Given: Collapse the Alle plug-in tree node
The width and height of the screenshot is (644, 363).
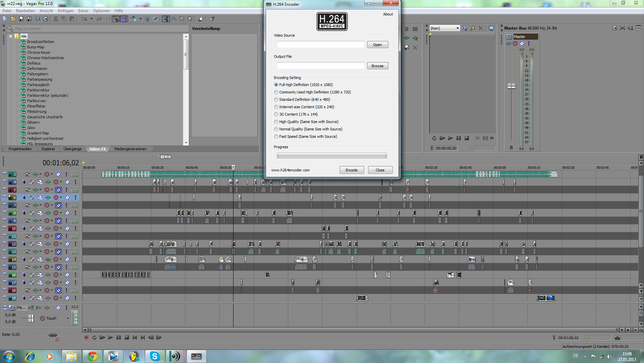Looking at the screenshot, I should (x=11, y=36).
